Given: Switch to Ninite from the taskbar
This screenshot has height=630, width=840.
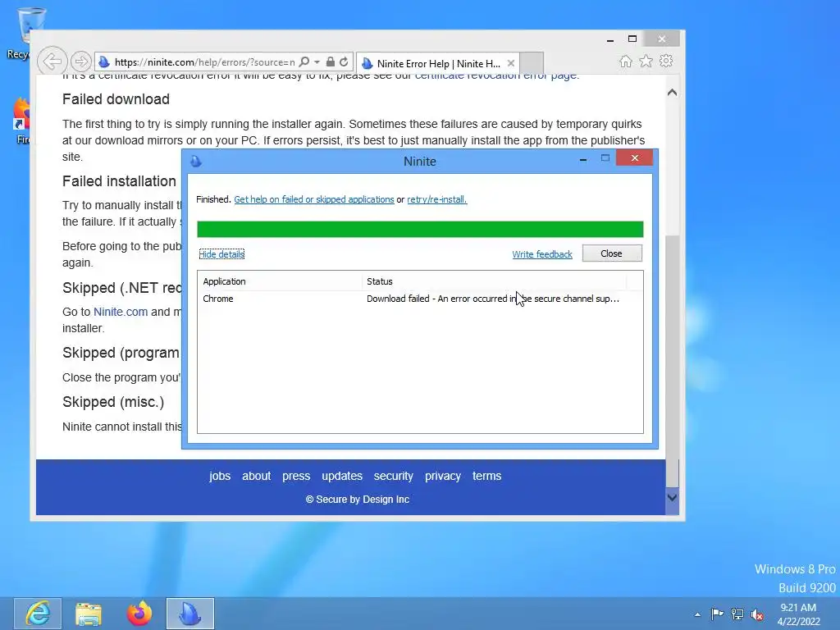Looking at the screenshot, I should coord(190,614).
